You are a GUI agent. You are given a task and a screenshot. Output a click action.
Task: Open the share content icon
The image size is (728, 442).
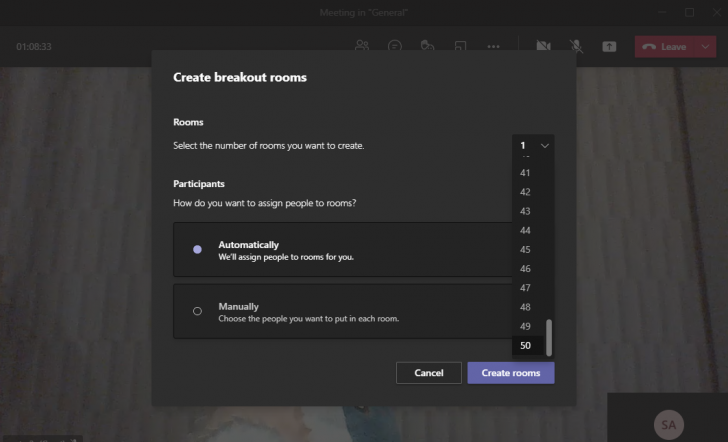pos(609,46)
